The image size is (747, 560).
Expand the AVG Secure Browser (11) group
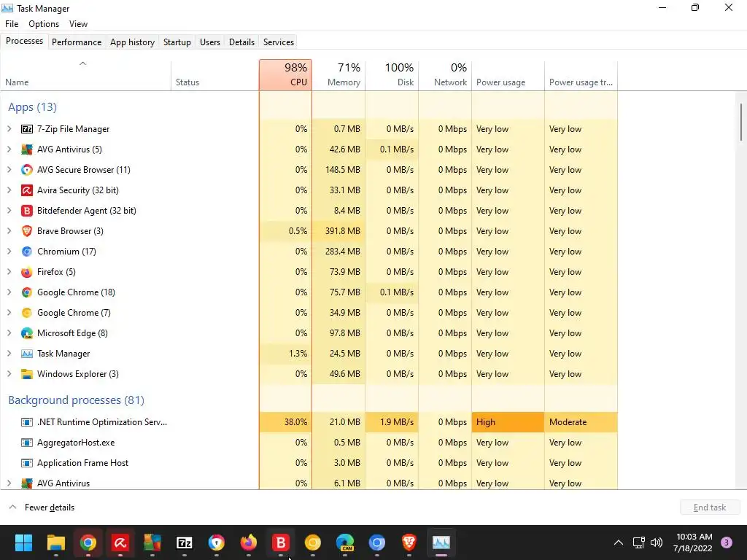click(x=9, y=170)
